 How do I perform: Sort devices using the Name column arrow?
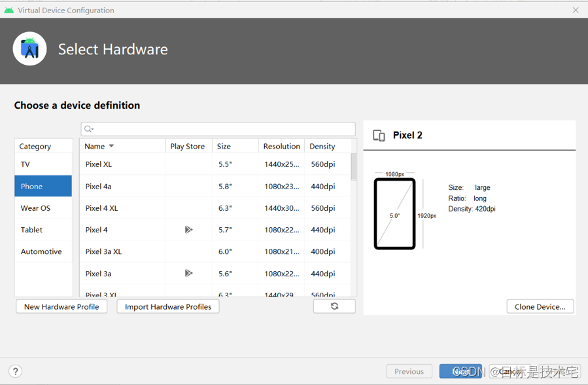coord(111,146)
